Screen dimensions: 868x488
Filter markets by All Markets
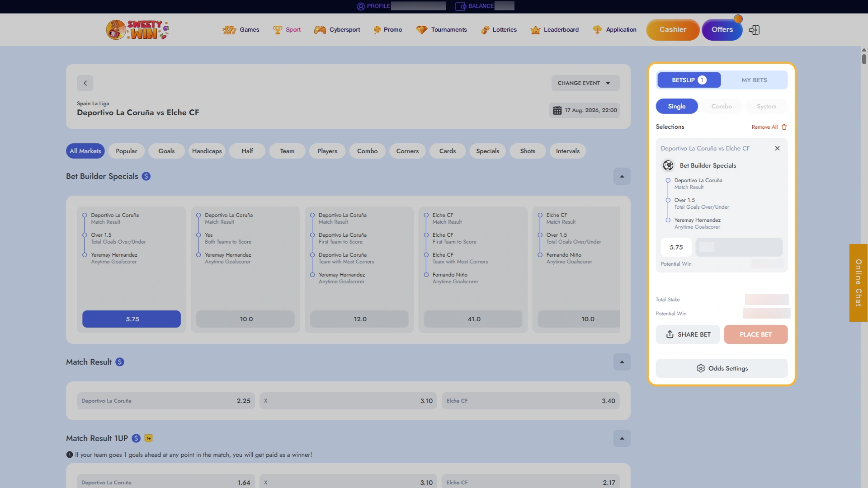(85, 151)
